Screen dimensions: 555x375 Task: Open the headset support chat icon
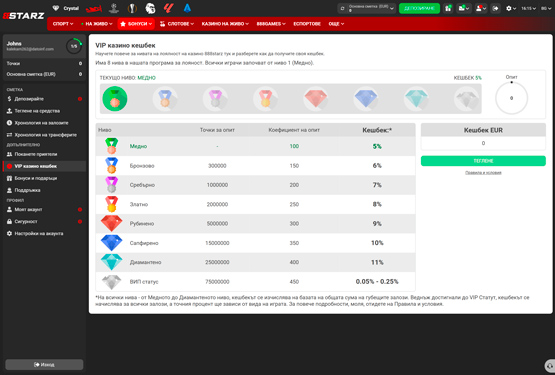(550, 365)
